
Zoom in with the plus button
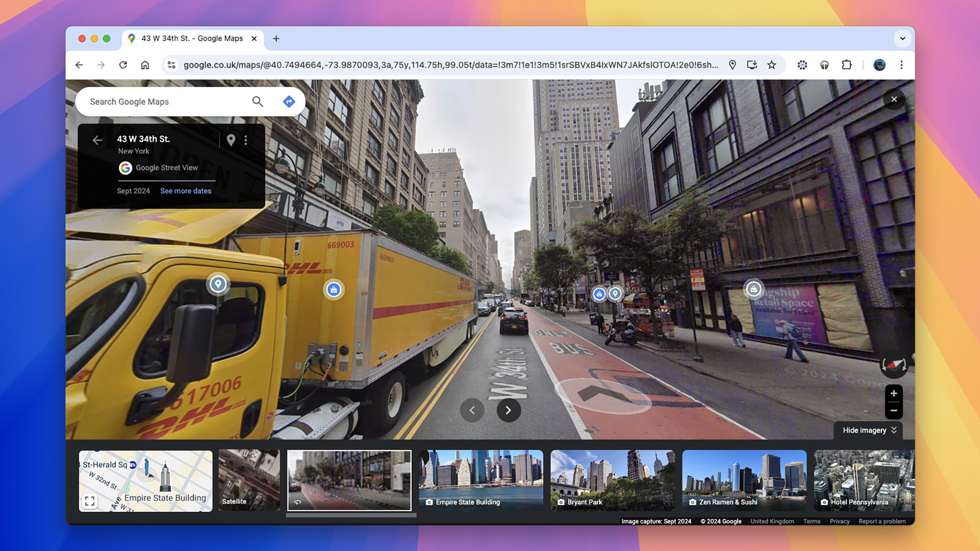(894, 393)
